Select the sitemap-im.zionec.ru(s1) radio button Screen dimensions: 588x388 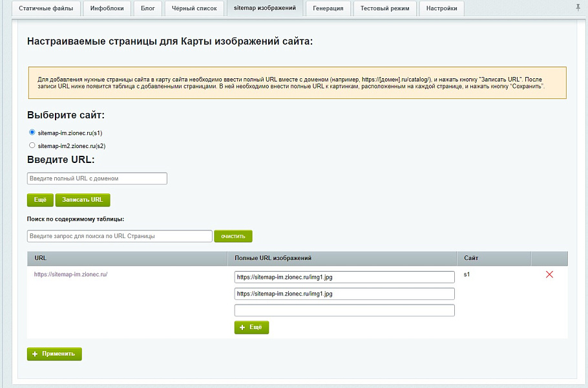point(32,133)
